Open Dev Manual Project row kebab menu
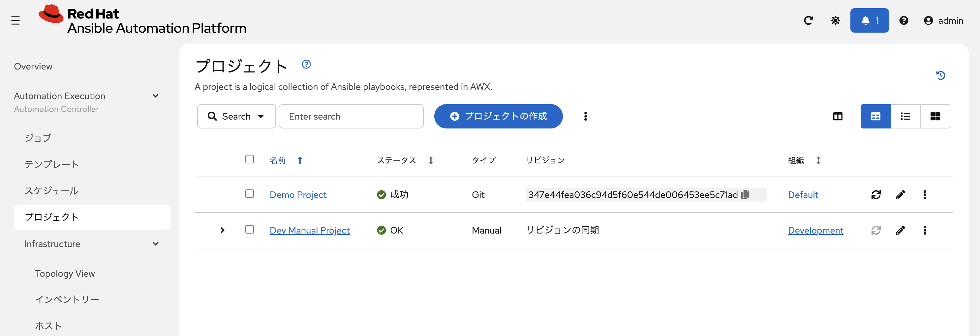This screenshot has width=980, height=336. tap(925, 230)
